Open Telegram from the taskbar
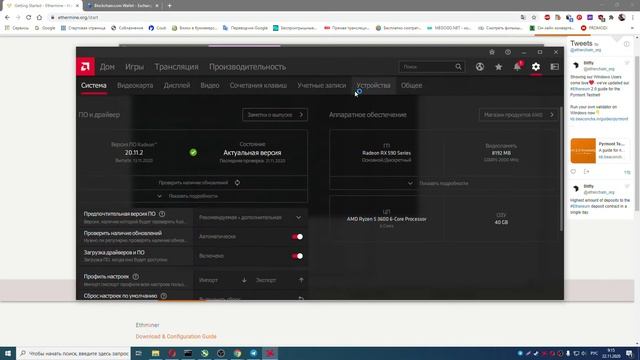The width and height of the screenshot is (640, 360). [x=253, y=353]
